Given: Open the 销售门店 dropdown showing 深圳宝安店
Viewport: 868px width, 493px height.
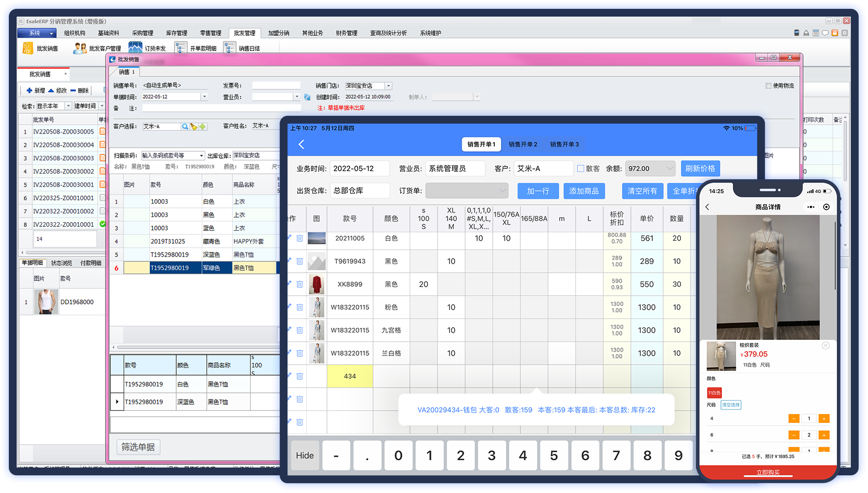Looking at the screenshot, I should 388,86.
